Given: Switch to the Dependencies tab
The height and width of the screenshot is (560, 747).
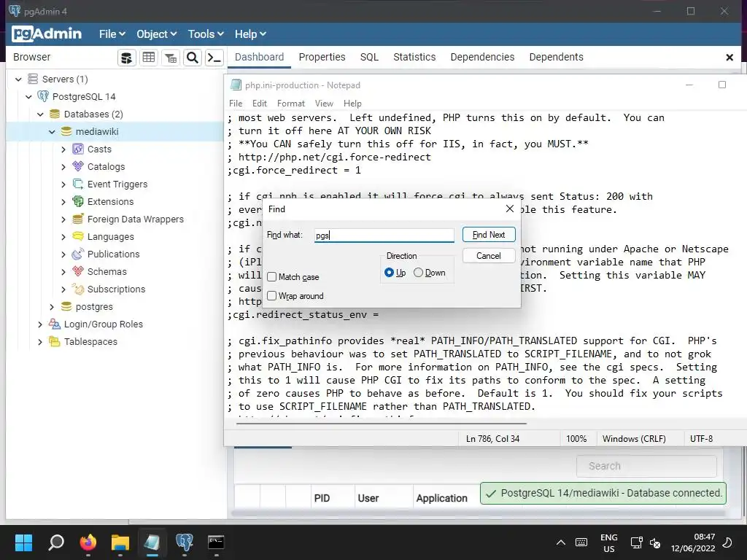Looking at the screenshot, I should click(483, 57).
